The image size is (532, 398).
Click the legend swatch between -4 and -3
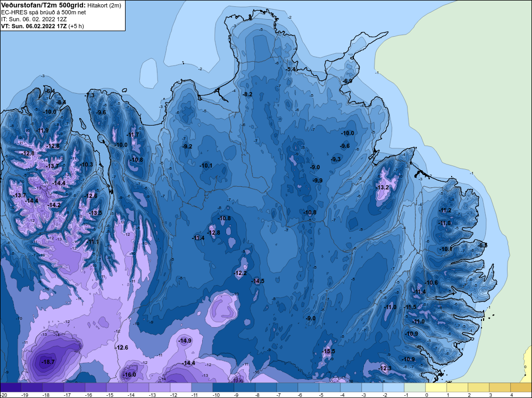pos(351,387)
